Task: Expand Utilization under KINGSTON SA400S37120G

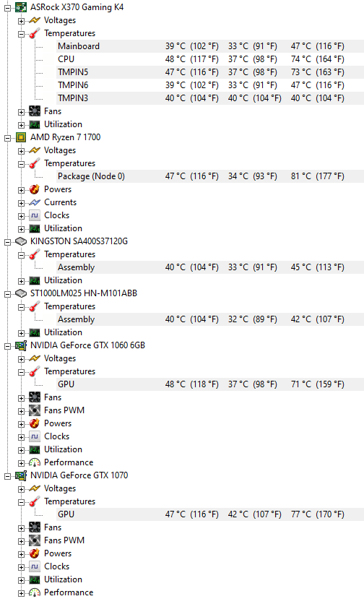Action: pyautogui.click(x=21, y=281)
